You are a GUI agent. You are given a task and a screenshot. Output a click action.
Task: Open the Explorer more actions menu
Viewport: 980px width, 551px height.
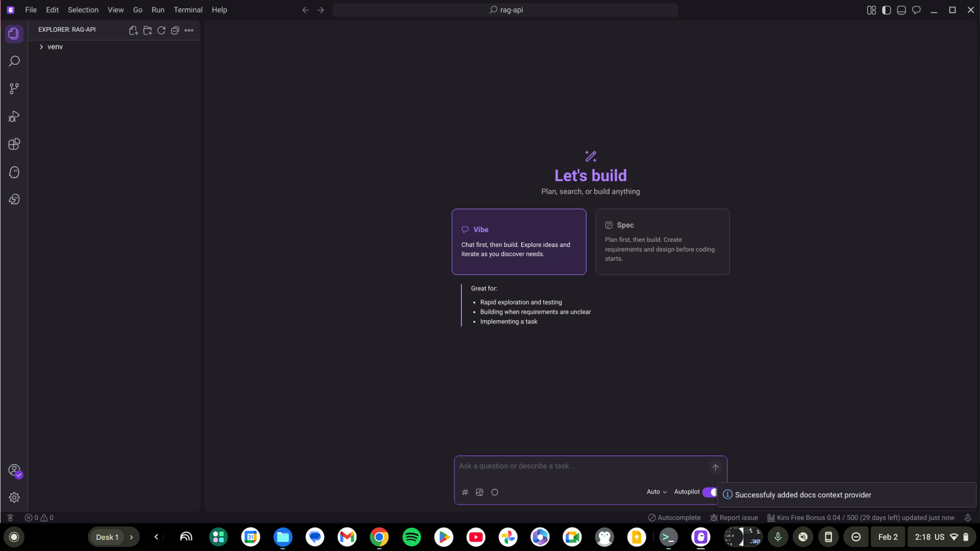point(189,30)
